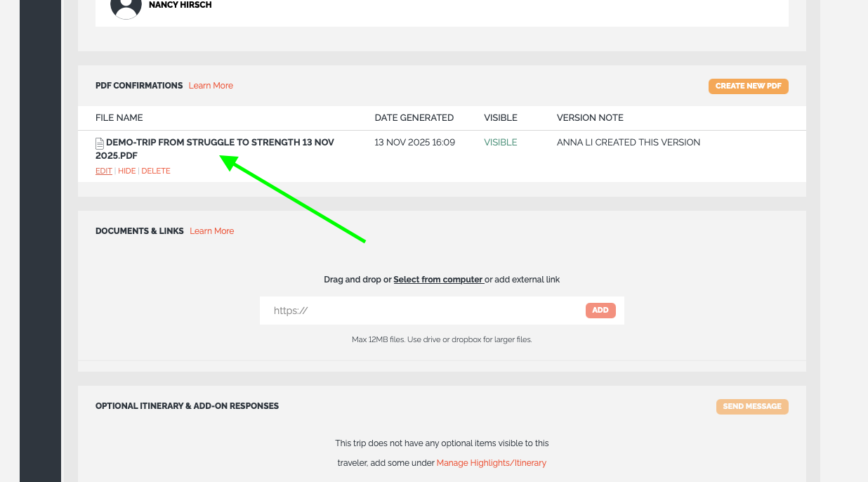Delete the Demo-Trip PDF confirmation
The width and height of the screenshot is (868, 482).
coord(156,171)
